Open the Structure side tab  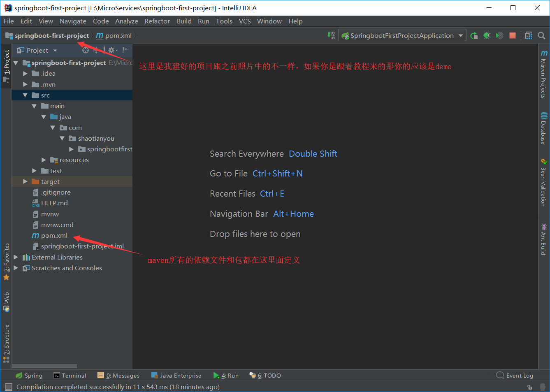tap(6, 343)
